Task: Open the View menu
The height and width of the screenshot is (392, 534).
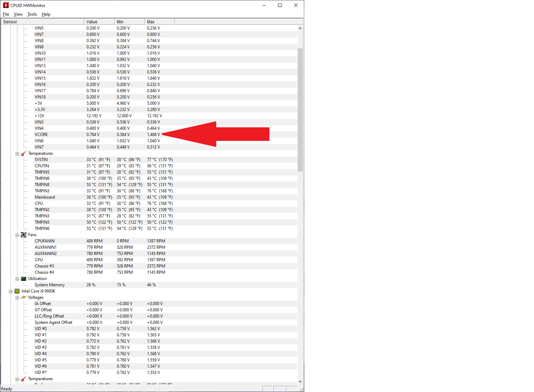Action: pos(18,14)
